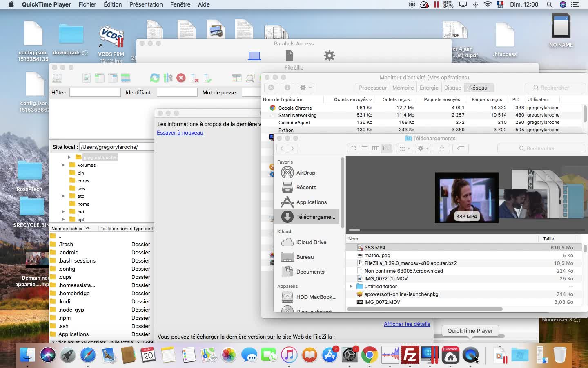This screenshot has width=588, height=368.
Task: Click settings gear in Parallels Access window
Action: pos(330,56)
